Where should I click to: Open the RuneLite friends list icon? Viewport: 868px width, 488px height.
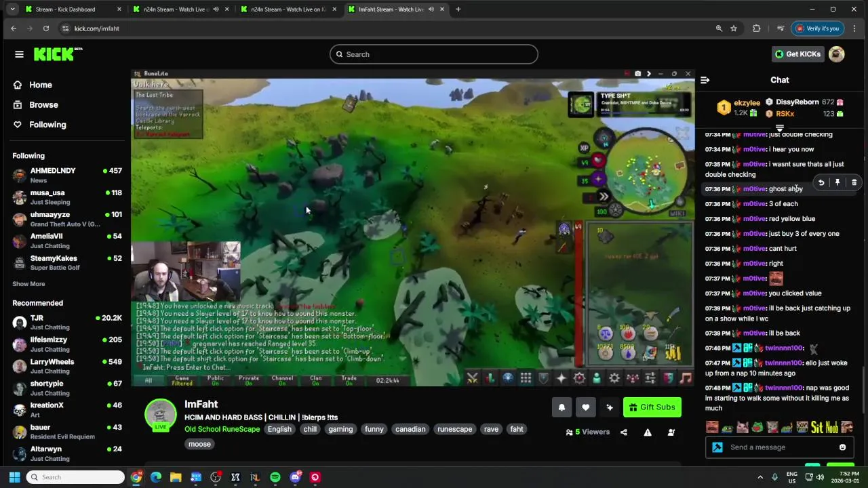click(x=597, y=378)
